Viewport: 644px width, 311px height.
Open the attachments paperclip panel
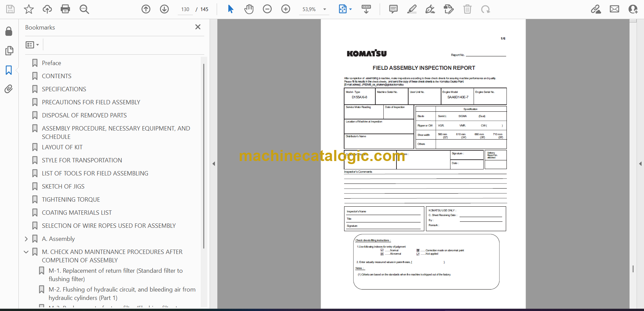pos(9,89)
